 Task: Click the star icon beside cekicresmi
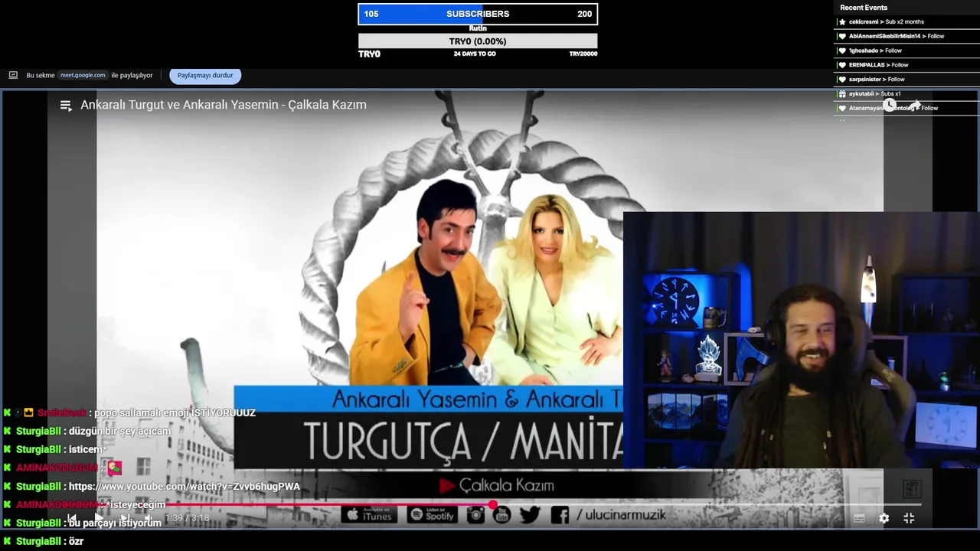click(842, 21)
